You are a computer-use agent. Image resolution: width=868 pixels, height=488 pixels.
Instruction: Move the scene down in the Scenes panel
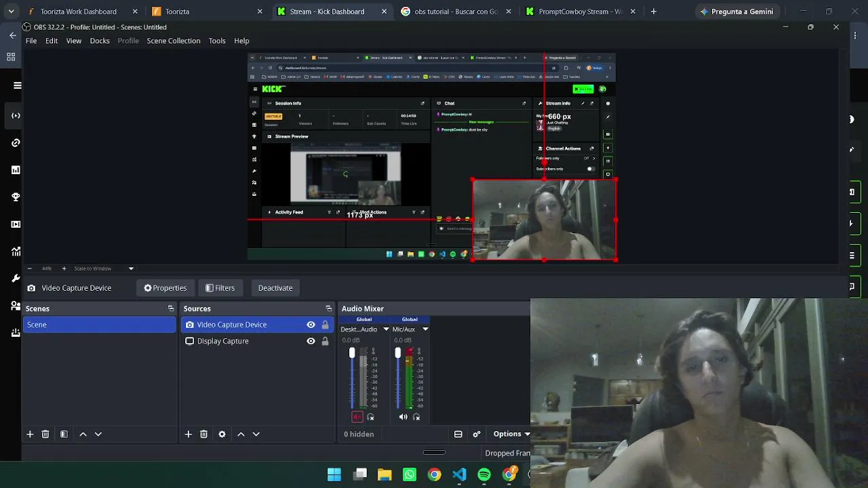[x=98, y=434]
